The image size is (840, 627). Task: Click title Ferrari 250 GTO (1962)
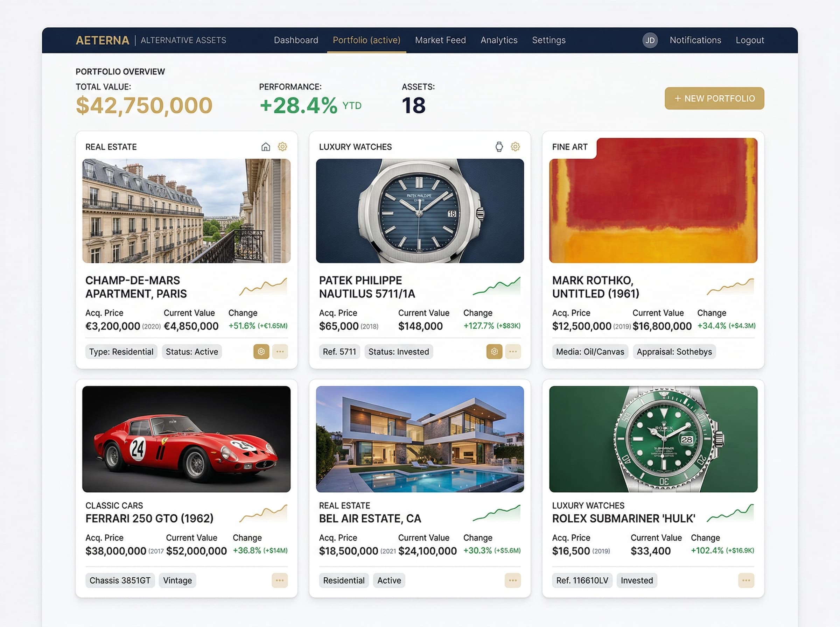tap(149, 519)
